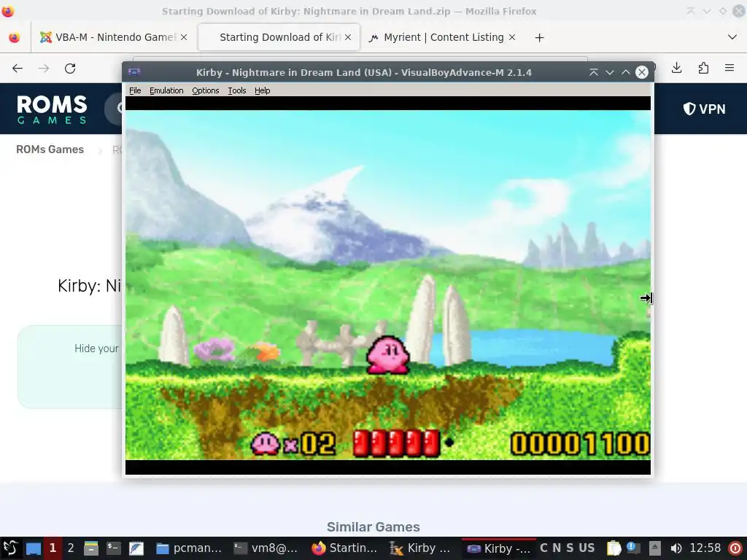Screen dimensions: 747x560
Task: Click the show desktop taskbar icon
Action: click(x=34, y=548)
